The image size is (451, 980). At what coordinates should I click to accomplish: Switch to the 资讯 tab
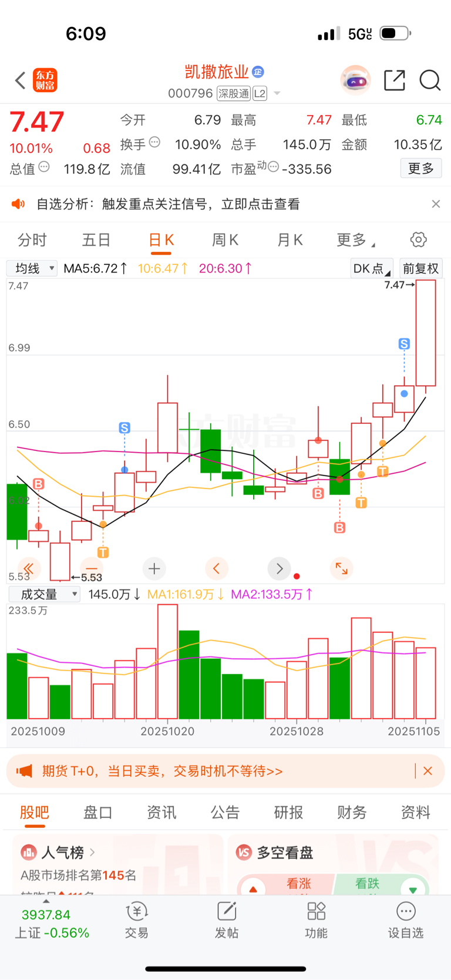coord(161,813)
